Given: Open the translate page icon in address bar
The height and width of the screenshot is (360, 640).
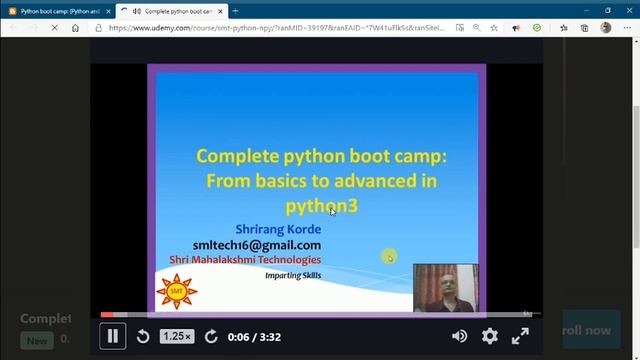Looking at the screenshot, I should click(460, 28).
